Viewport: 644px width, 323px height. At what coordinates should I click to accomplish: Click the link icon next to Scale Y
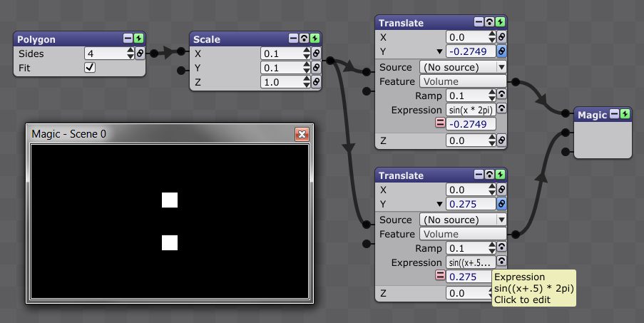[x=316, y=68]
